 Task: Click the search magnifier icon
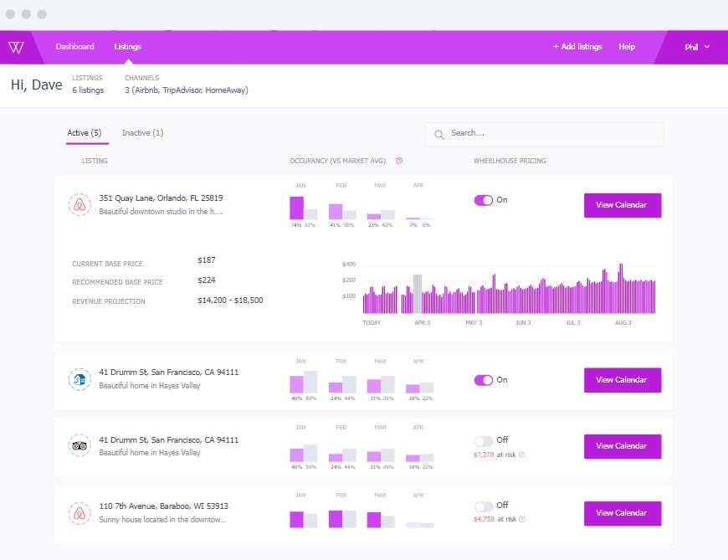tap(438, 135)
